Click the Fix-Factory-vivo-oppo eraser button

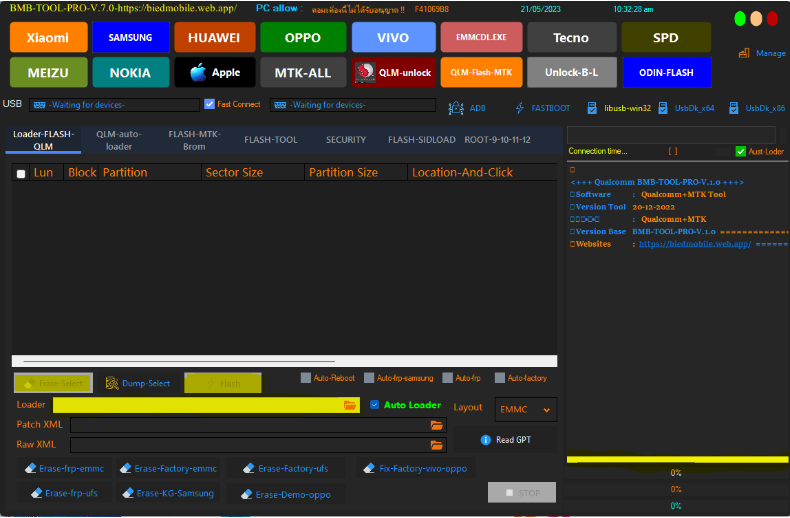click(415, 468)
